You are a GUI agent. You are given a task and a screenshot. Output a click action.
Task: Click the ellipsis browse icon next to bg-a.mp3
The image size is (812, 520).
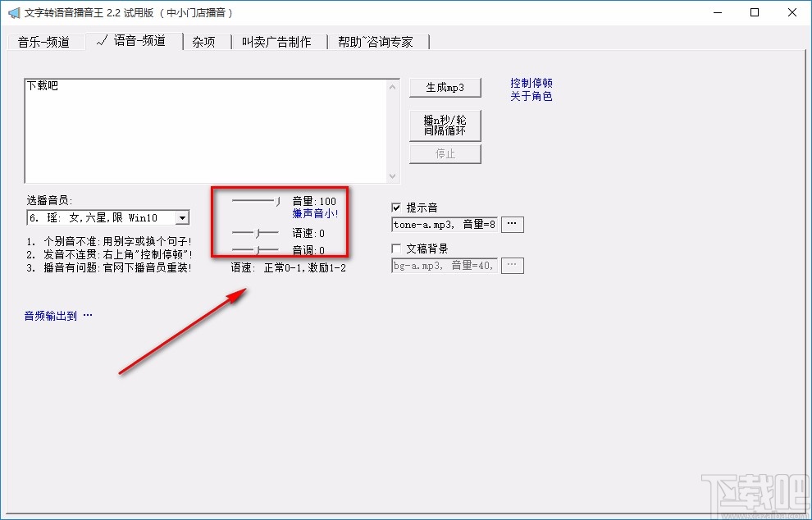coord(512,265)
